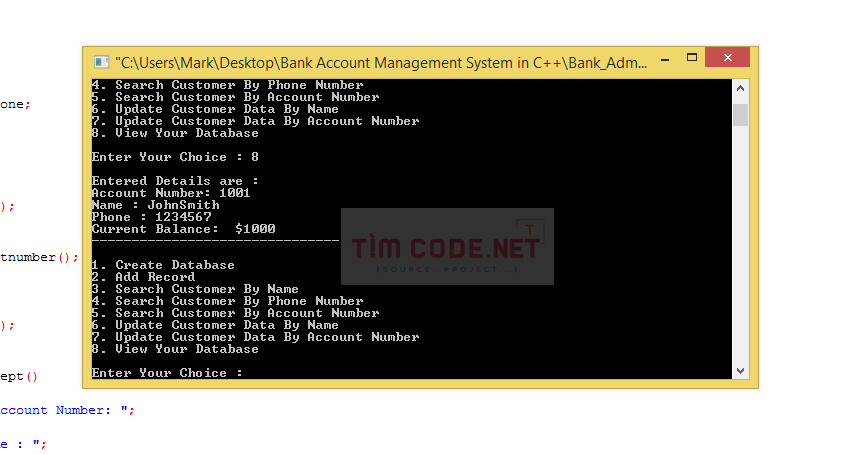The height and width of the screenshot is (454, 855).
Task: Click the console scrollbar down arrow
Action: coord(740,371)
